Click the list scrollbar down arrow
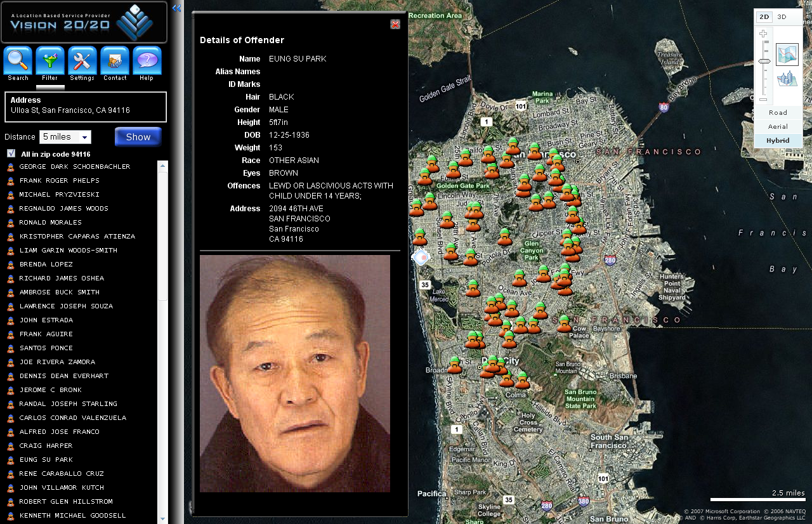The width and height of the screenshot is (812, 524). coord(163,518)
